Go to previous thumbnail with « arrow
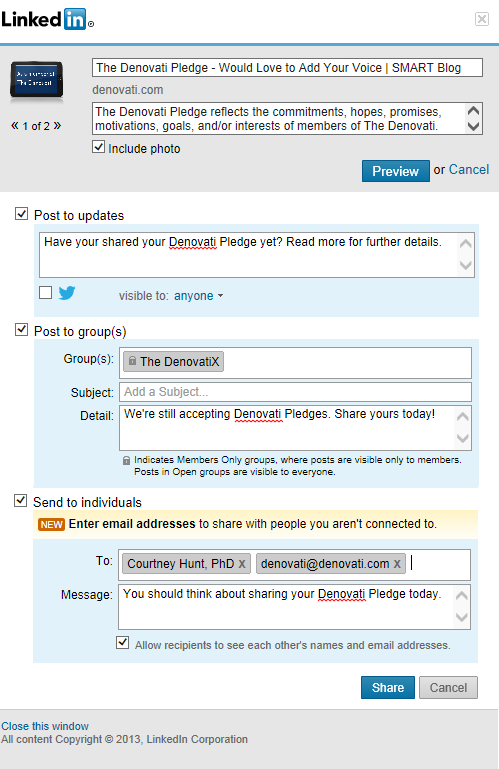This screenshot has height=769, width=499. click(x=15, y=126)
